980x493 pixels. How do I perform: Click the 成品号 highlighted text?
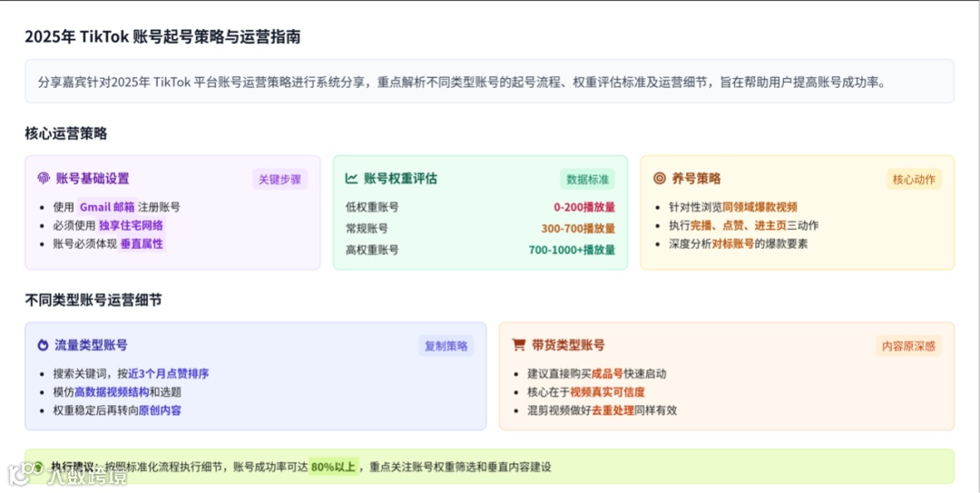pyautogui.click(x=607, y=373)
